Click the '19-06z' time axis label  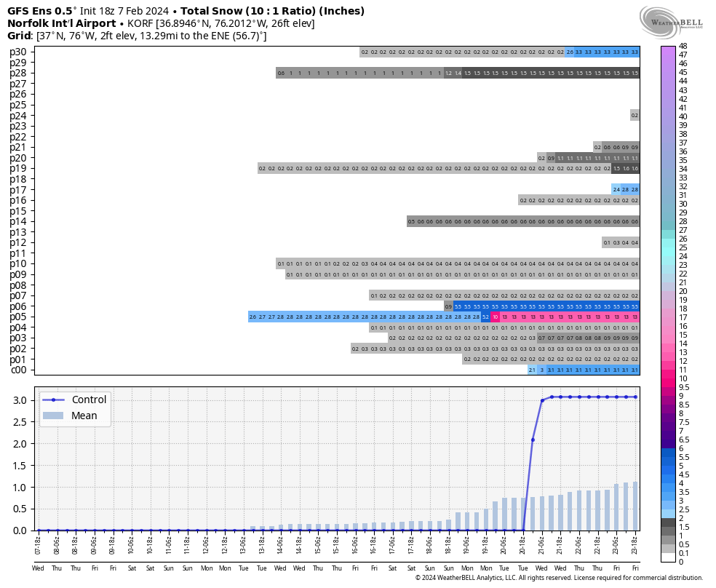pos(467,544)
